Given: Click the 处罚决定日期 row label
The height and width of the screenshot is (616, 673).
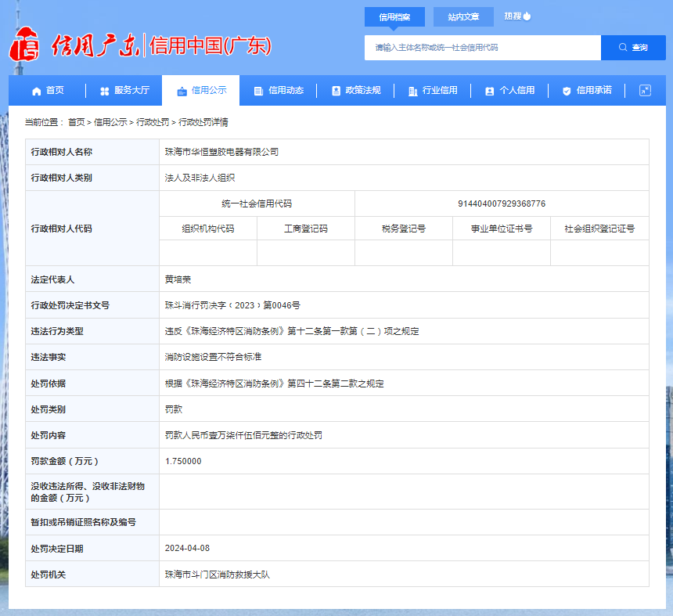Looking at the screenshot, I should tap(56, 548).
